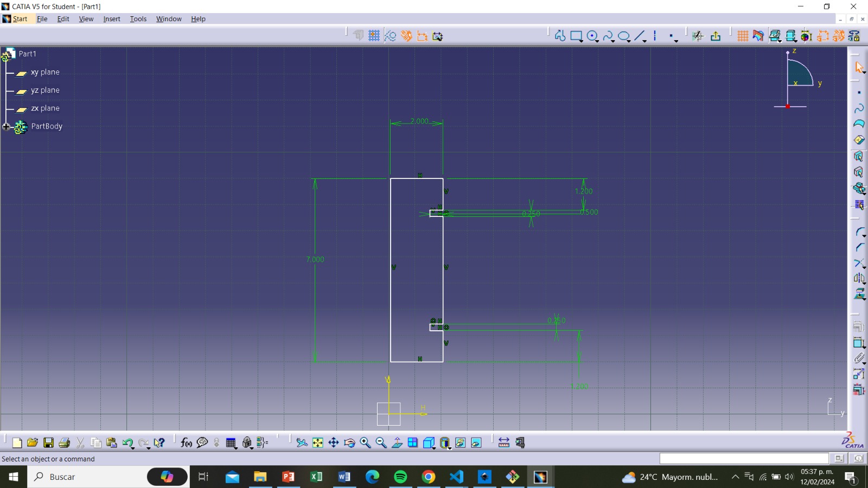Viewport: 868px width, 488px height.
Task: Click the Zoom In icon
Action: point(365,443)
